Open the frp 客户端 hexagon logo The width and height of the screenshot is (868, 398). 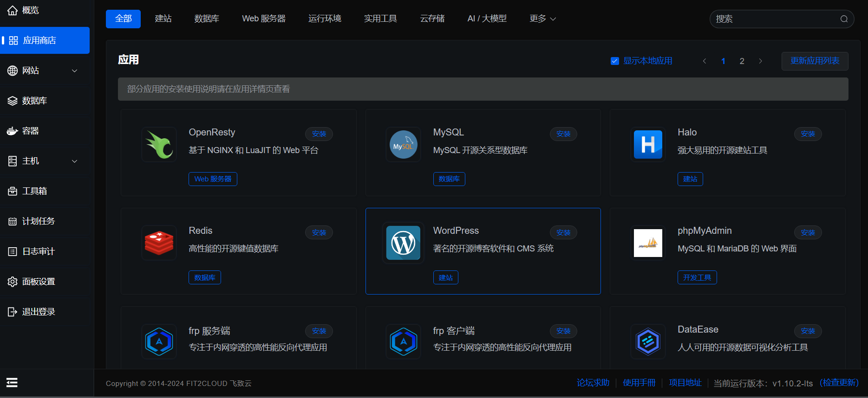[404, 342]
